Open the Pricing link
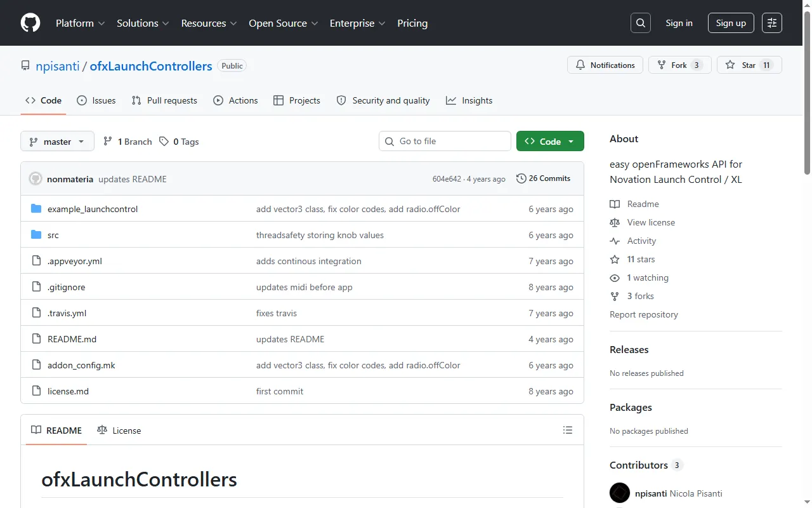Image resolution: width=812 pixels, height=508 pixels. [x=412, y=23]
